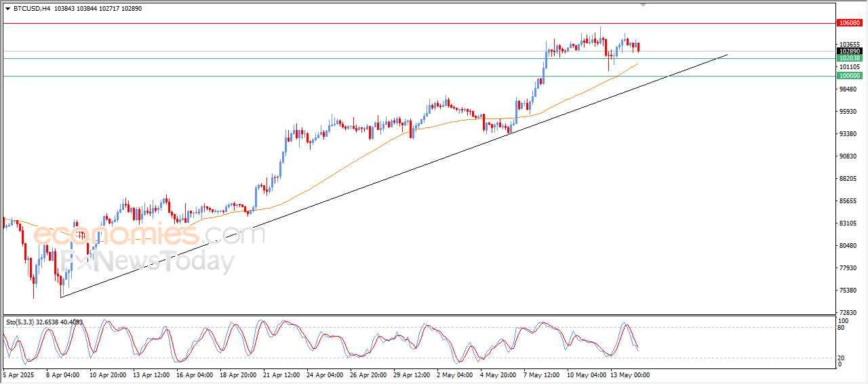The height and width of the screenshot is (384, 868).
Task: Click the 10 Apr 20:00 time label
Action: pyautogui.click(x=106, y=375)
